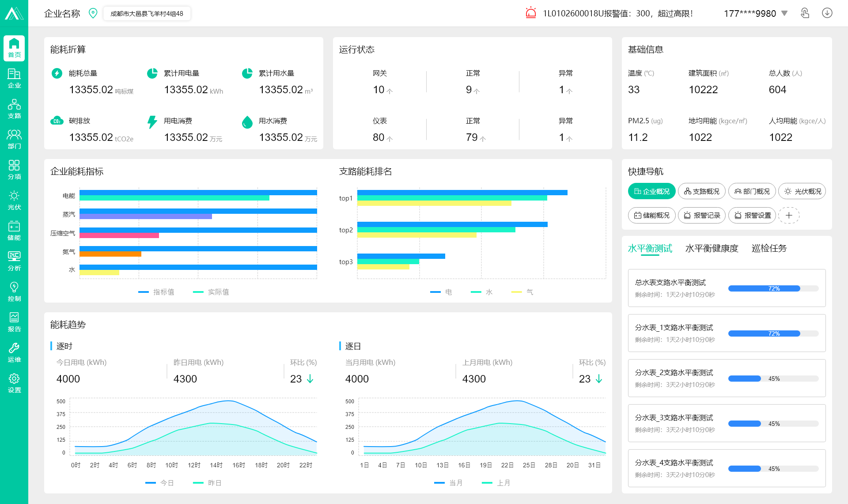Click the 总水表支路水平衡测试 72% progress bar
Image resolution: width=848 pixels, height=504 pixels.
pyautogui.click(x=773, y=288)
